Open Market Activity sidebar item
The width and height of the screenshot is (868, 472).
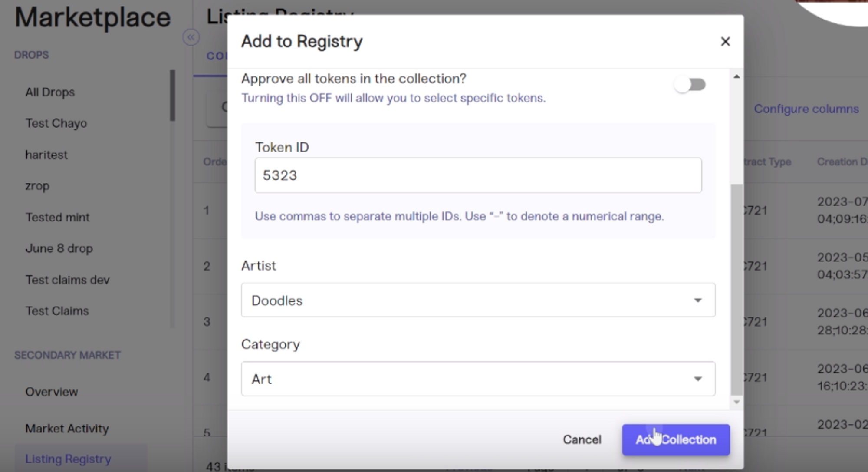click(x=67, y=429)
